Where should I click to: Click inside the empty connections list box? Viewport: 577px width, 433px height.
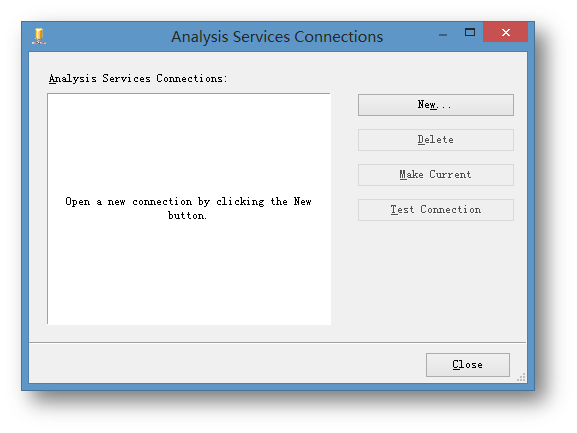click(189, 209)
